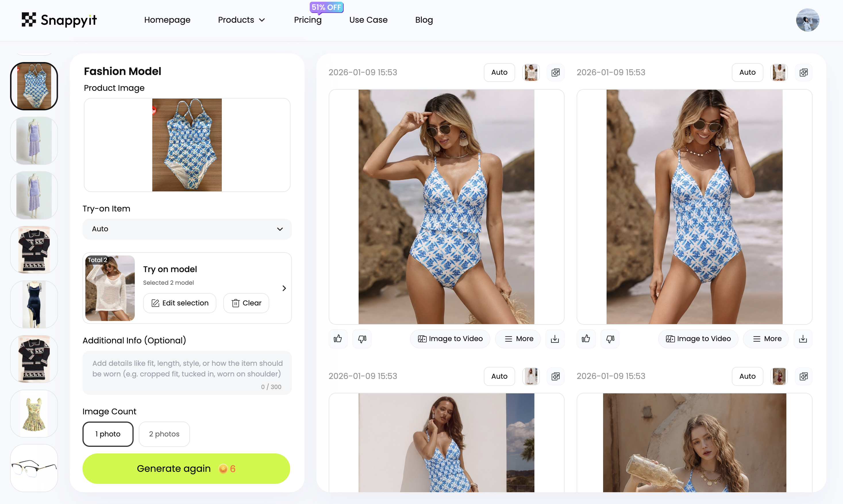
Task: Download the second generated image
Action: point(803,338)
